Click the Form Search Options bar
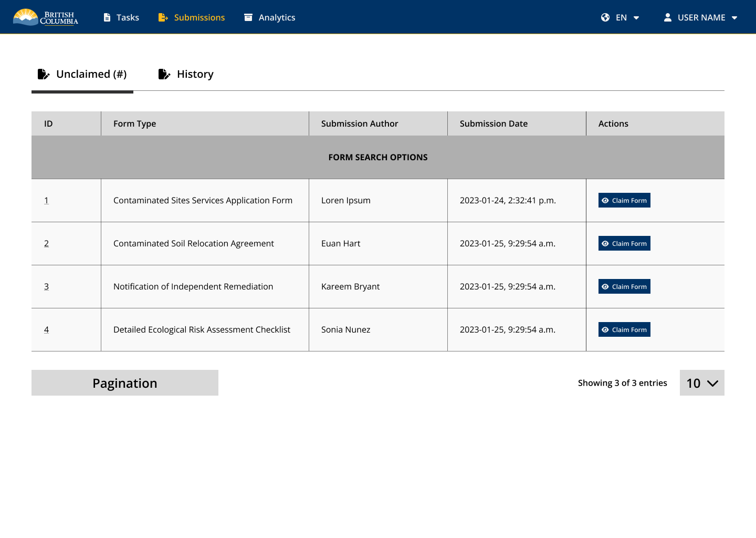Screen dimensions: 756x538 click(x=378, y=157)
